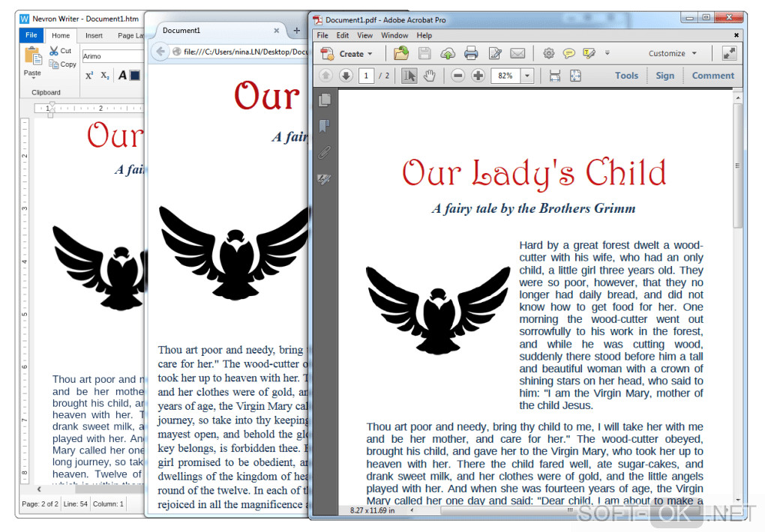Open the Page Thumbnails panel in Acrobat
Viewport: 765px width, 532px height.
[325, 100]
